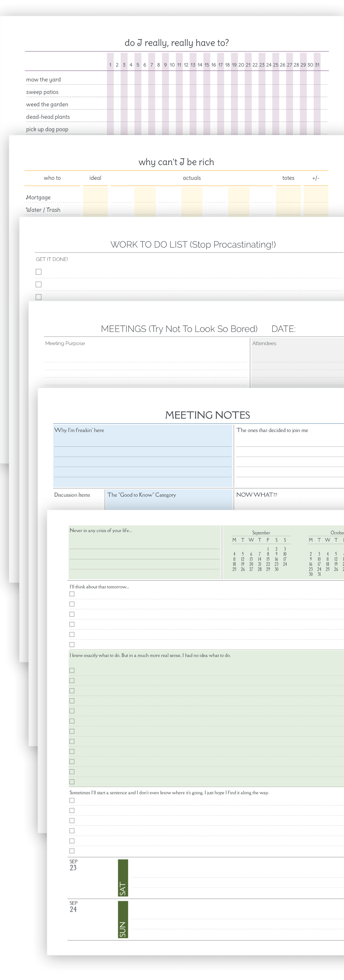Click the "NOW WHAT??" section heading
This screenshot has height=980, width=344.
[x=257, y=495]
